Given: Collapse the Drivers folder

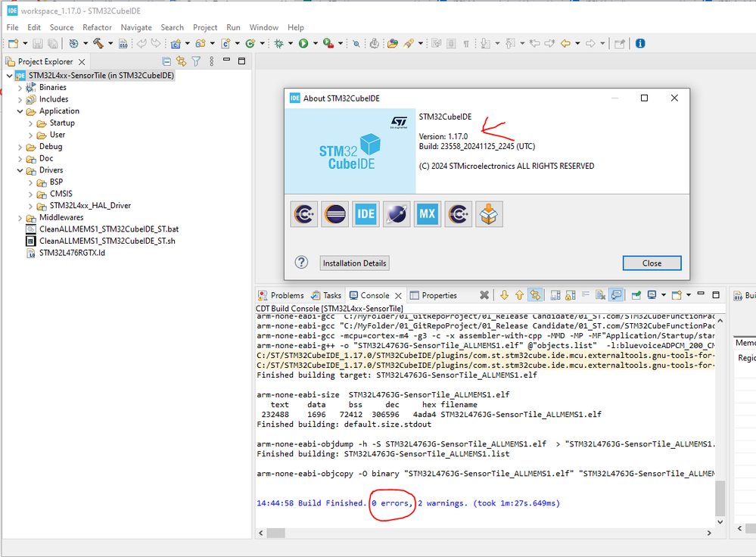Looking at the screenshot, I should (20, 171).
